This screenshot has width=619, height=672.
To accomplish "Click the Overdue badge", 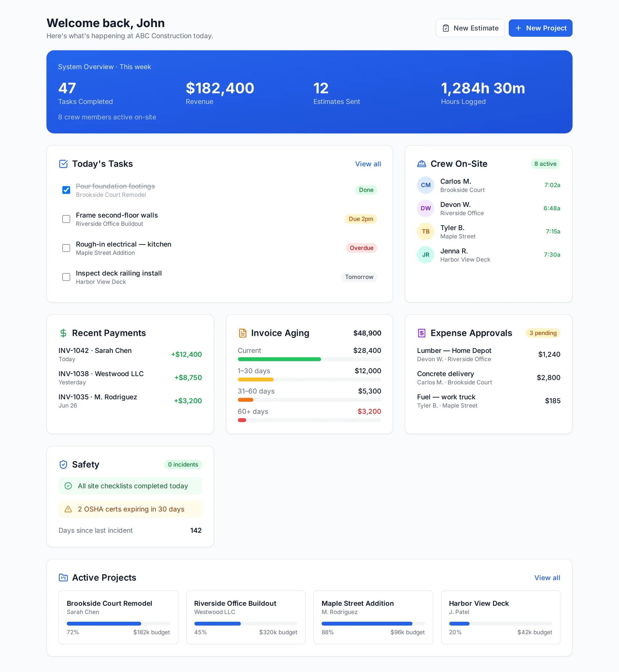I will 361,248.
